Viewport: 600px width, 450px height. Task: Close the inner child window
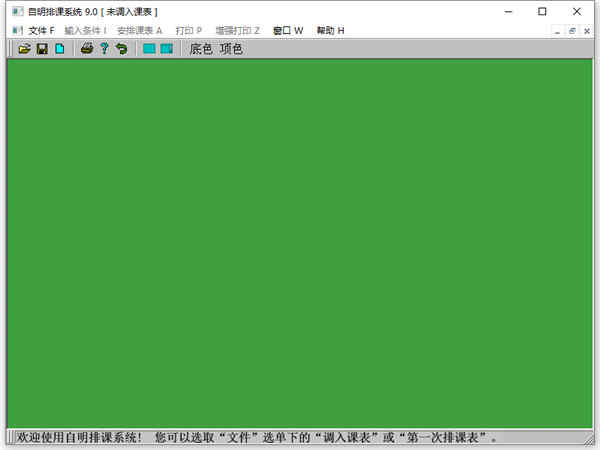tap(587, 31)
